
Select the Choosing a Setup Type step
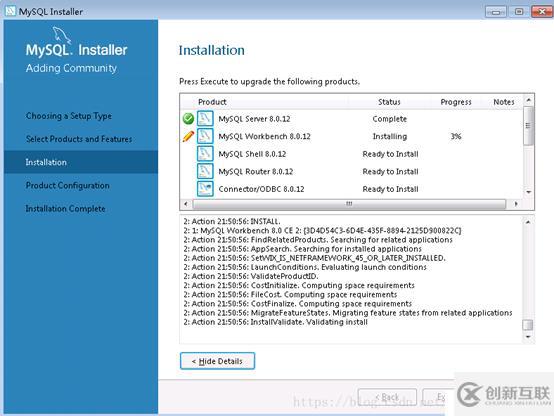69,116
